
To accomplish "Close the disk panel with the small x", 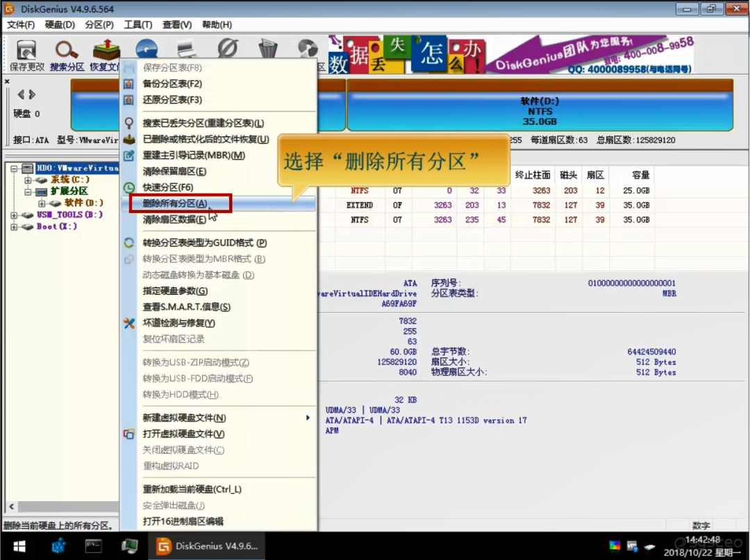I will [x=7, y=82].
